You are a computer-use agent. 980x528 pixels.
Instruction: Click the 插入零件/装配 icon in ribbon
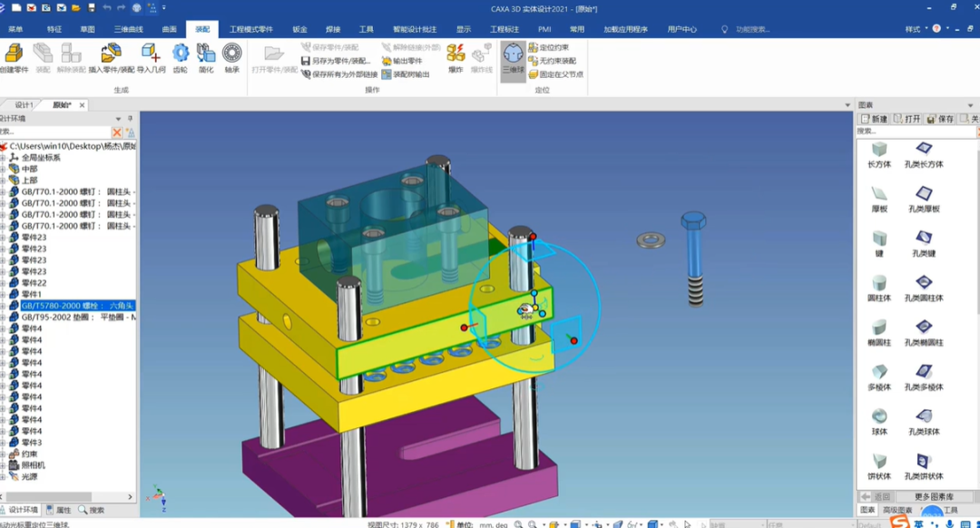click(111, 57)
